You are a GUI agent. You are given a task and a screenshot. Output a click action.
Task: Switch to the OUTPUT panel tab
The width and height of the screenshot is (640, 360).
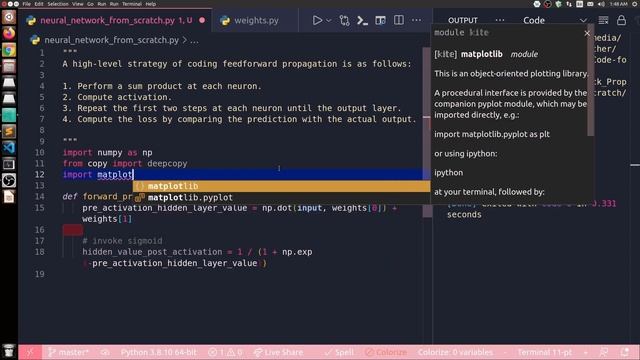tap(462, 20)
